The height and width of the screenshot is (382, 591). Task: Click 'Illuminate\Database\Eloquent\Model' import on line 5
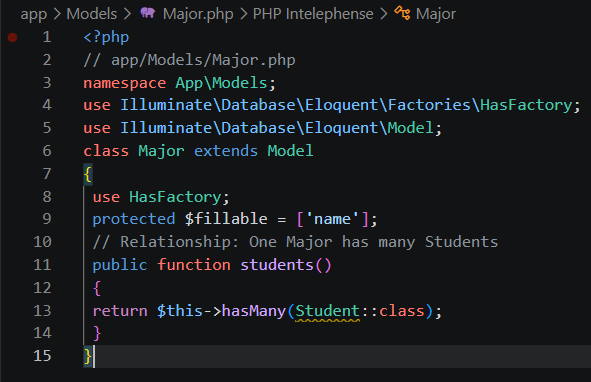point(277,128)
